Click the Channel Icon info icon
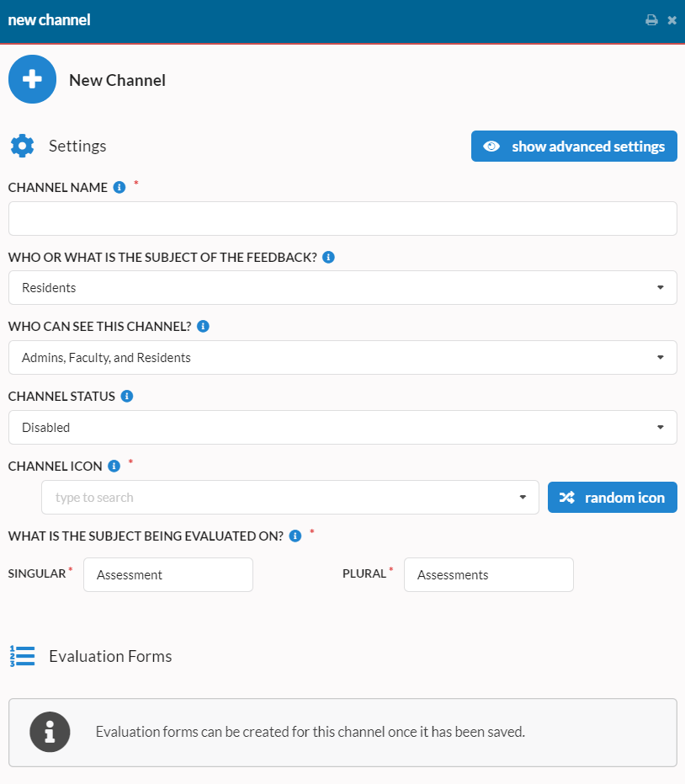685x784 pixels. pyautogui.click(x=114, y=466)
